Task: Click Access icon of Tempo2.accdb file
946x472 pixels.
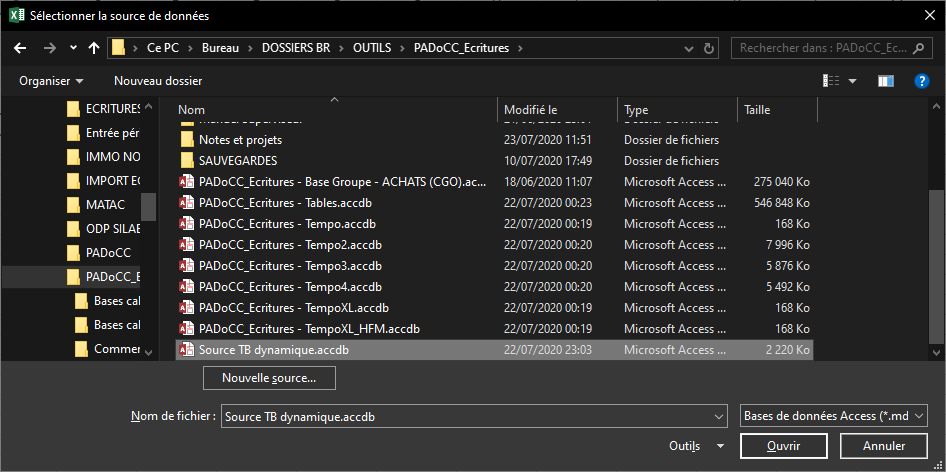Action: tap(186, 245)
